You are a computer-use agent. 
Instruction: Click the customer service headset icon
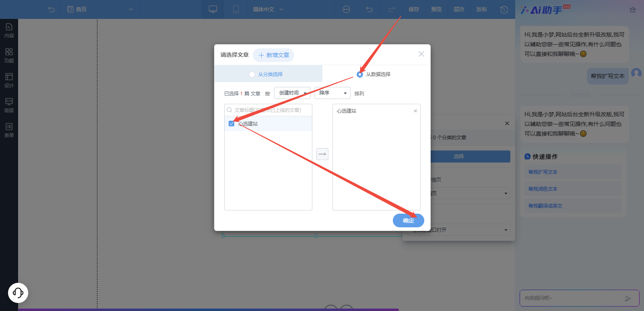pyautogui.click(x=18, y=292)
